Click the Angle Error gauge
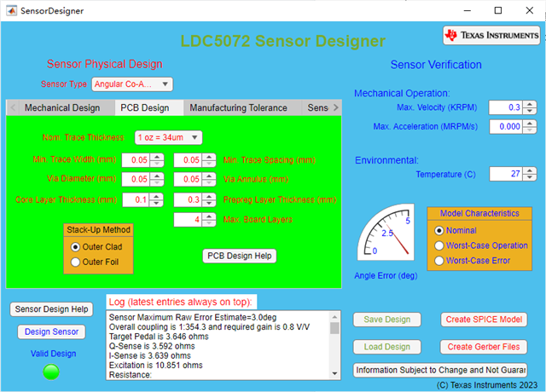Viewport: 546px width, 392px height. pos(386,232)
